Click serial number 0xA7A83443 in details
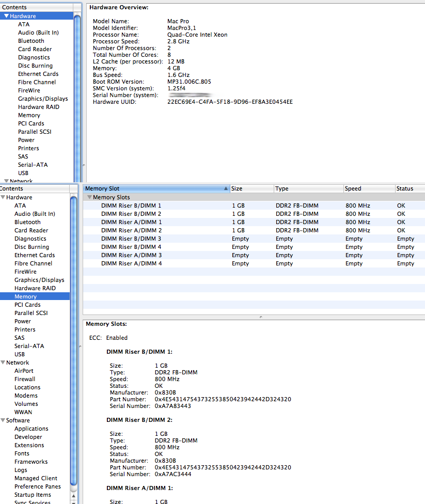This screenshot has width=425, height=504. coord(172,406)
